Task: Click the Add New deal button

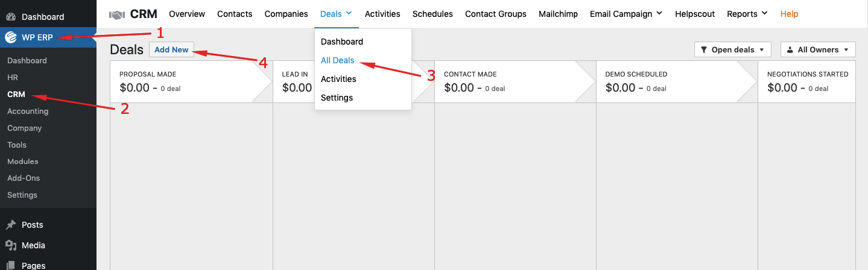Action: (171, 49)
